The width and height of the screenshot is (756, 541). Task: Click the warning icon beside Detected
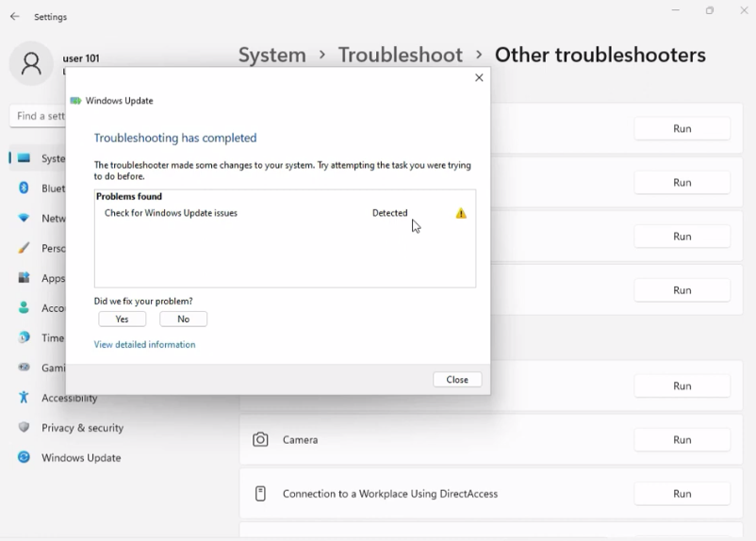point(461,214)
